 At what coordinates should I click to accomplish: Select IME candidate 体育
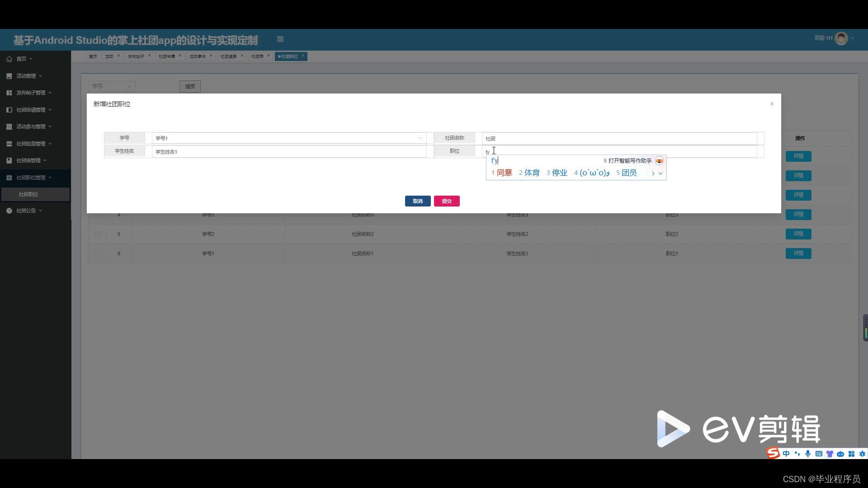pos(531,173)
